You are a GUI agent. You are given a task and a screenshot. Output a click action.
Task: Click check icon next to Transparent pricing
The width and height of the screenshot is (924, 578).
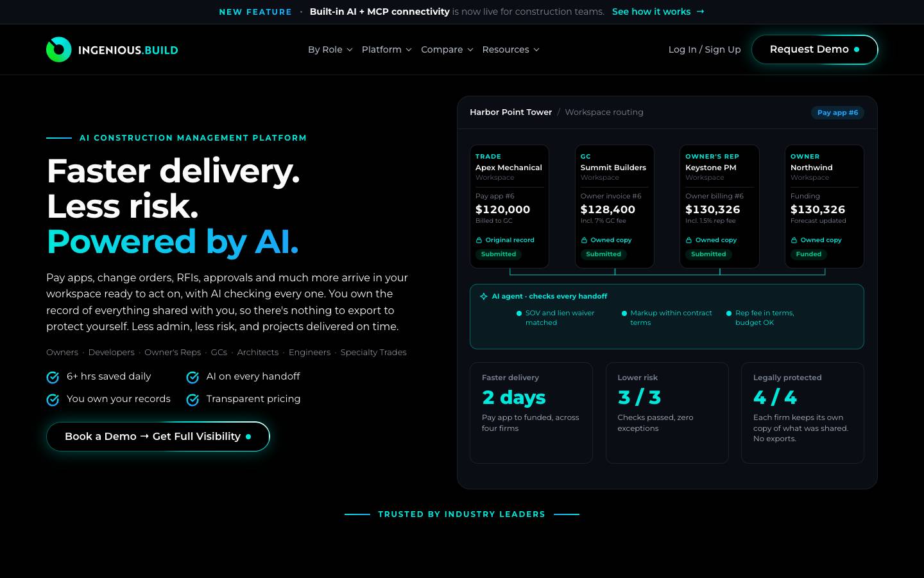(x=193, y=399)
